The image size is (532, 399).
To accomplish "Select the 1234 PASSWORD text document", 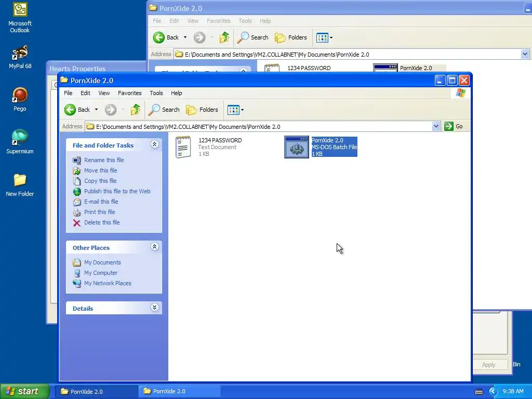I will click(x=208, y=147).
